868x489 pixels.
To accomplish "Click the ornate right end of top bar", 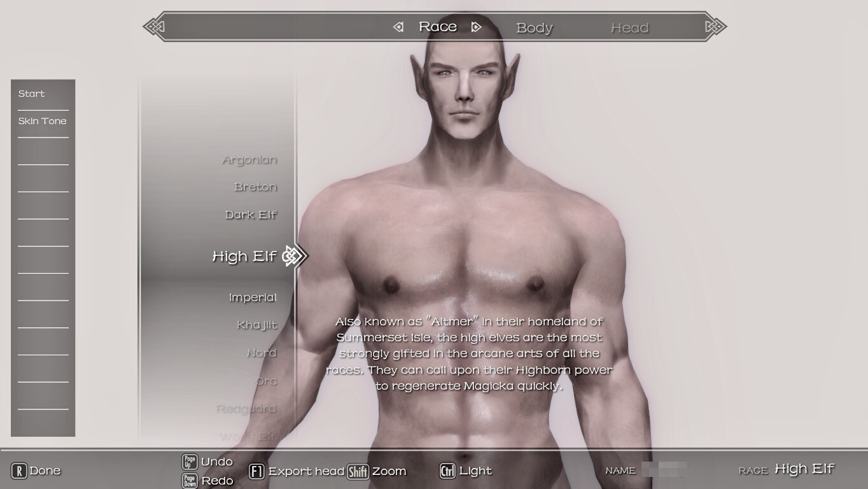I will [715, 27].
